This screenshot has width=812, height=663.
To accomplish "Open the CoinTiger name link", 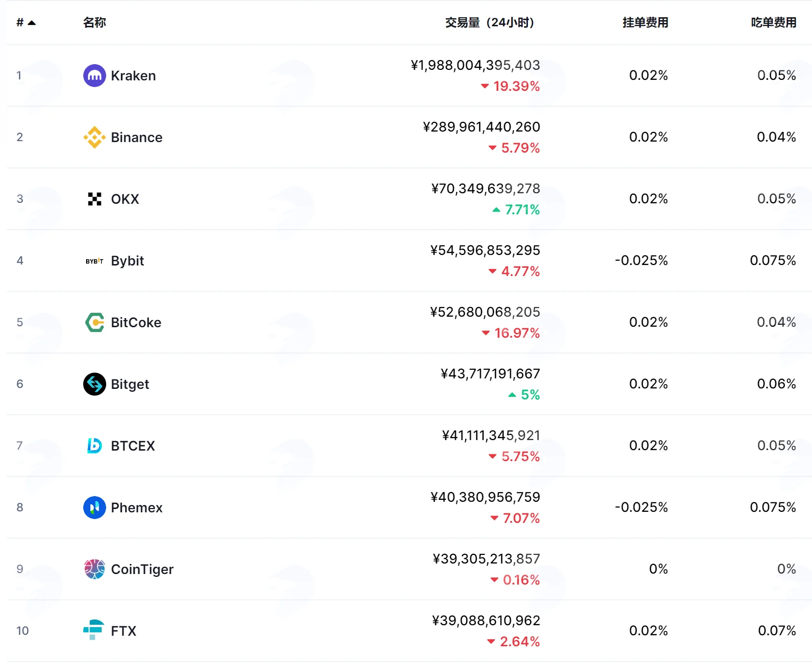I will [x=142, y=569].
